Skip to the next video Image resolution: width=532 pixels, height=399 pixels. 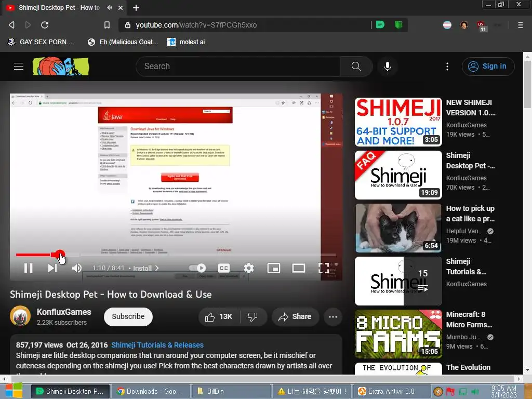tap(52, 268)
